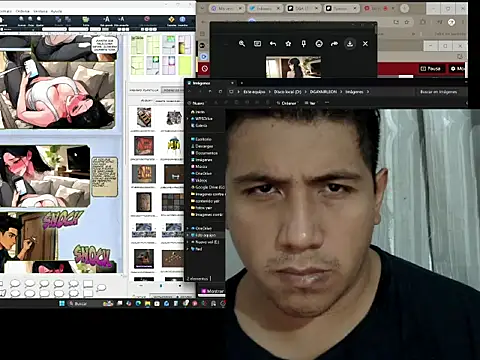Choose the first oval speech balloon shape
480x360 pixels.
click(x=15, y=284)
